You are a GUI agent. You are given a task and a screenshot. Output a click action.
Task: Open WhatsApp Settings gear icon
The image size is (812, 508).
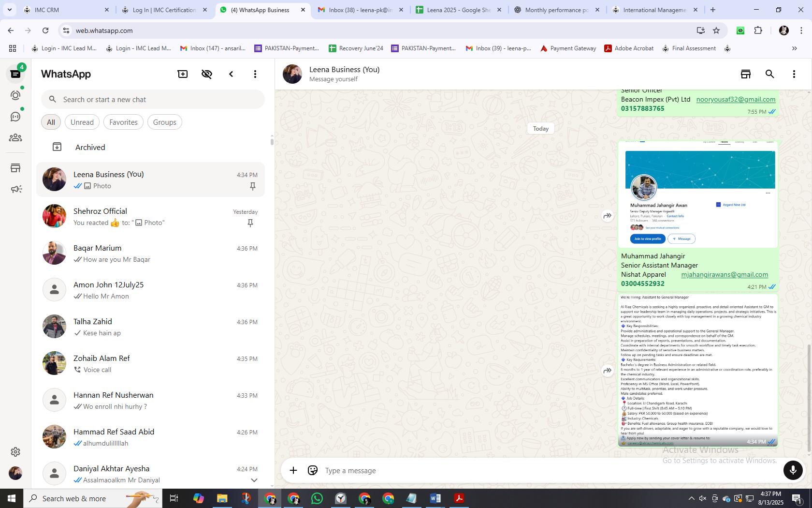pyautogui.click(x=15, y=452)
